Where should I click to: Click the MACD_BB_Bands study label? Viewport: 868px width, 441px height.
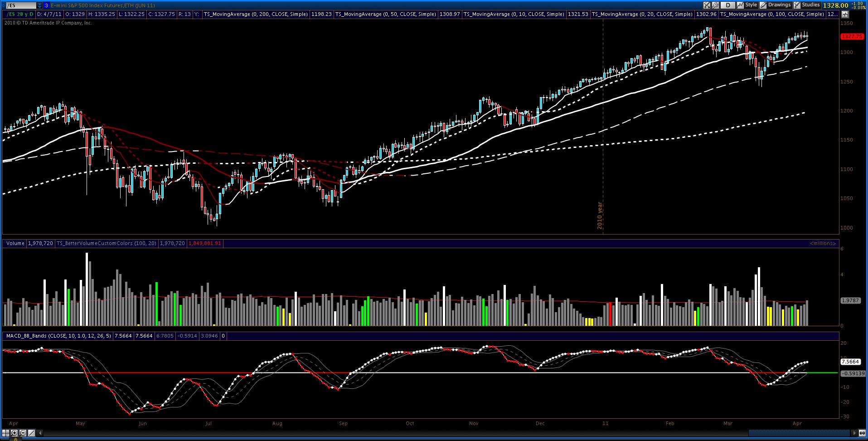point(58,336)
